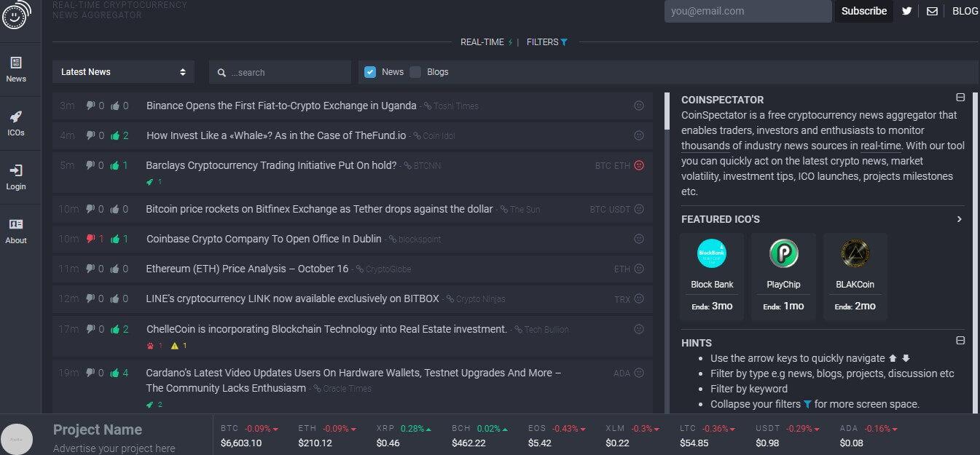Thumbs up the Binance Uganda article
The width and height of the screenshot is (980, 455).
tap(115, 106)
